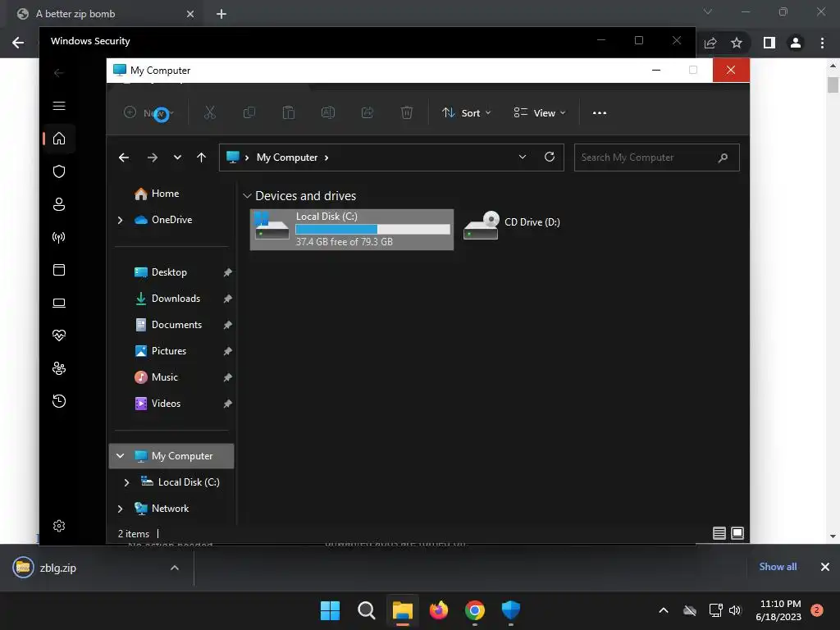Go back in My Computer window
The width and height of the screenshot is (840, 630).
pyautogui.click(x=124, y=157)
